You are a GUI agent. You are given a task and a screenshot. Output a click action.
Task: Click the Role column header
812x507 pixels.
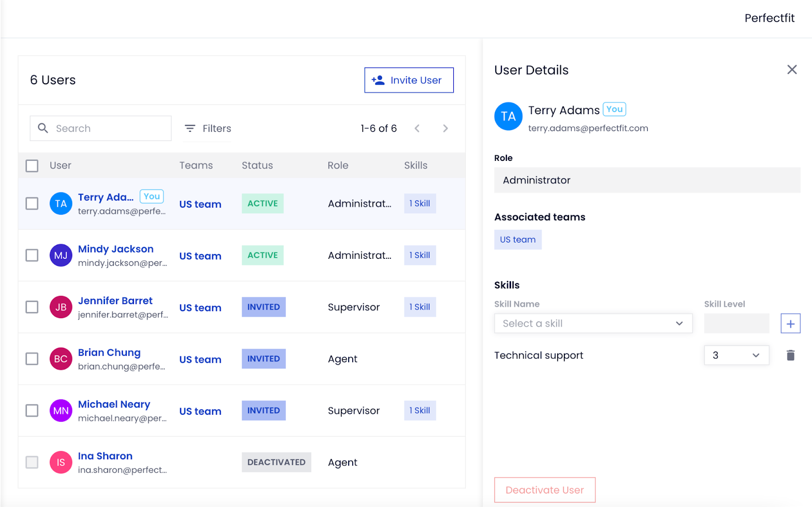[338, 165]
